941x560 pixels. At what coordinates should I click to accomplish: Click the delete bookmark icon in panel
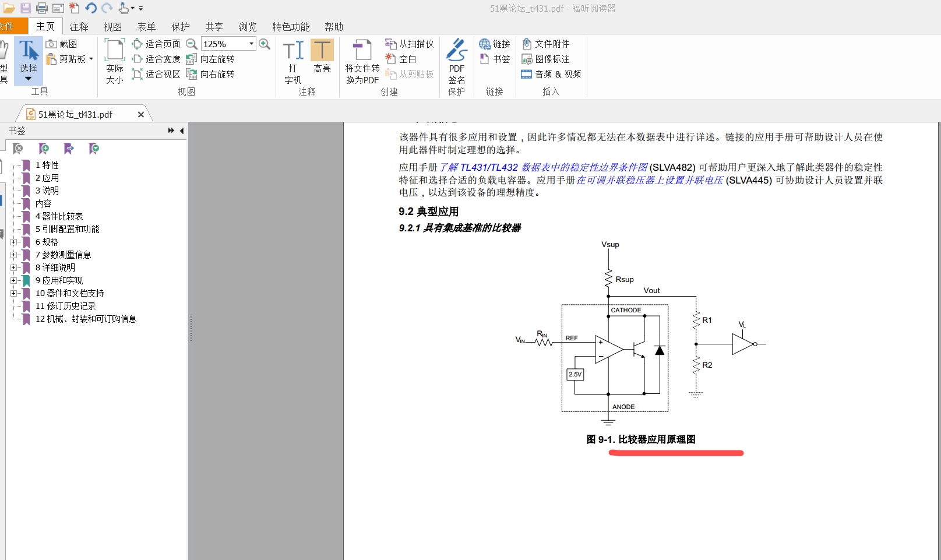[x=17, y=149]
